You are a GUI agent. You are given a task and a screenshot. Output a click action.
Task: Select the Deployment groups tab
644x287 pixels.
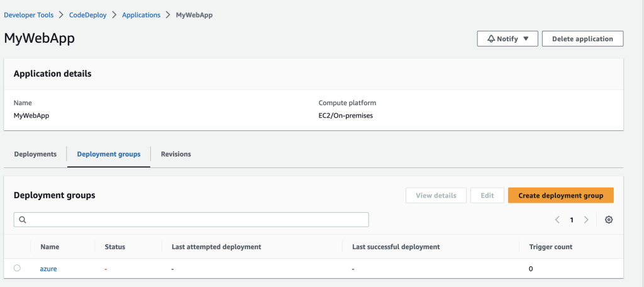(109, 154)
